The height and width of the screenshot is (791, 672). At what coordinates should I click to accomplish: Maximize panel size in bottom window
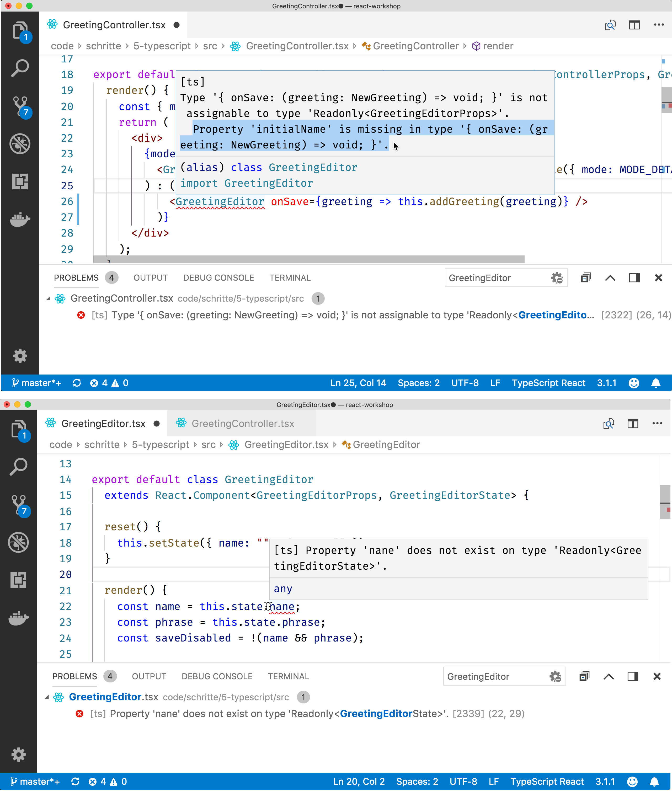(608, 676)
